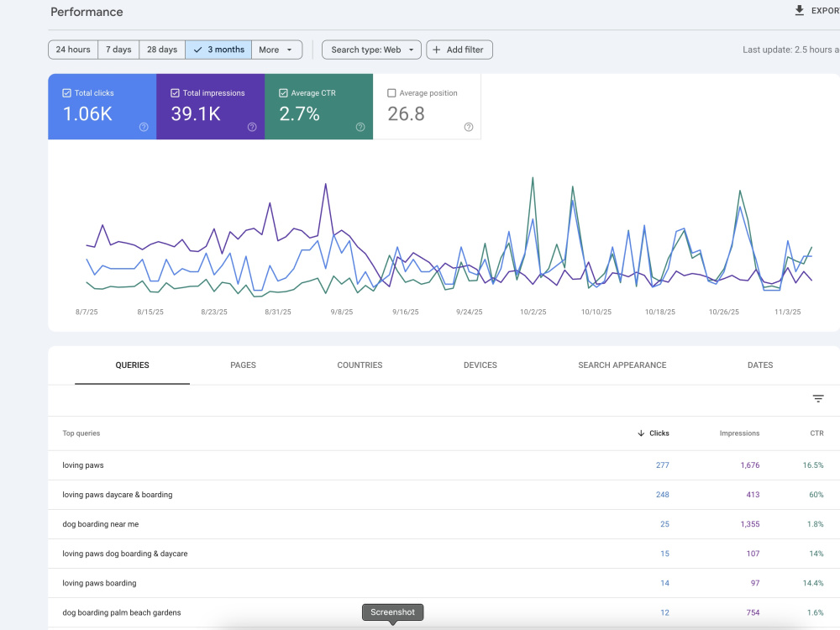Click the 'loving paws daycare & boarding' query
840x630 pixels.
(118, 495)
